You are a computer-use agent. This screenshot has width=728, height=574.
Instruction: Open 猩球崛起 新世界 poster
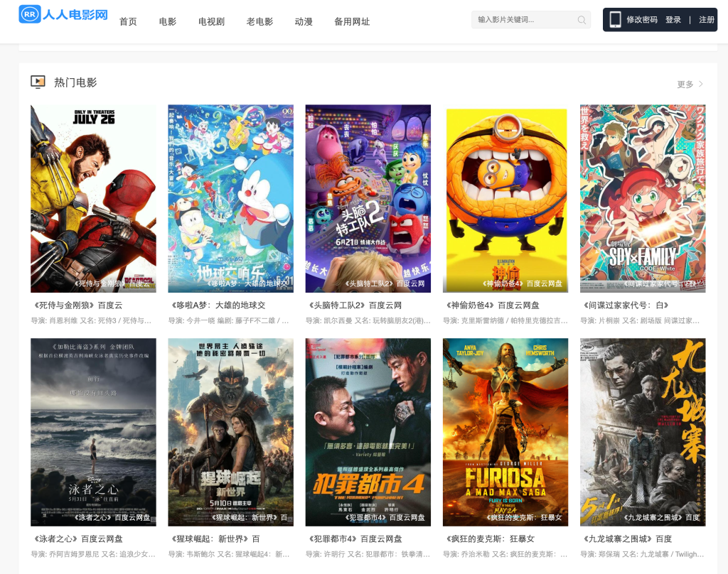click(231, 432)
